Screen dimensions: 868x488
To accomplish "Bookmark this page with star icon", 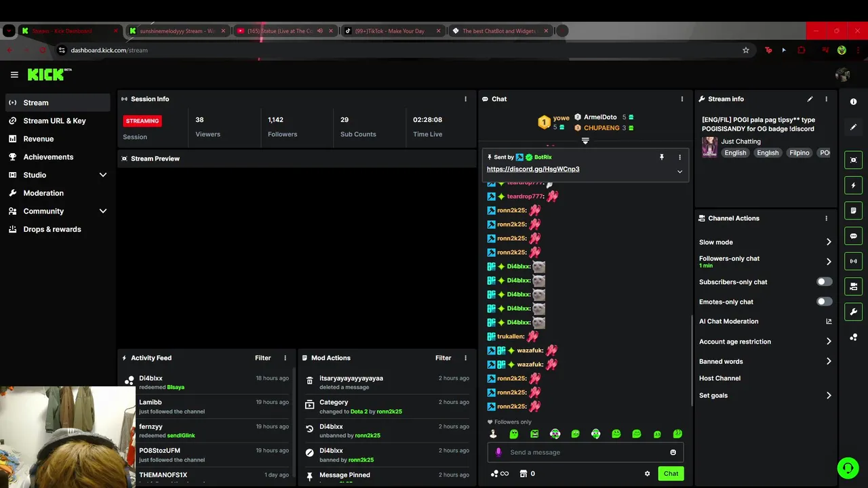I will coord(746,50).
